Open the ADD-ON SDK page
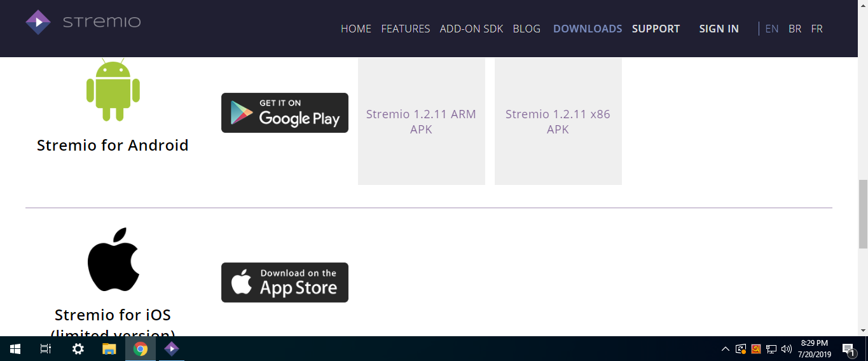868x361 pixels. point(471,29)
